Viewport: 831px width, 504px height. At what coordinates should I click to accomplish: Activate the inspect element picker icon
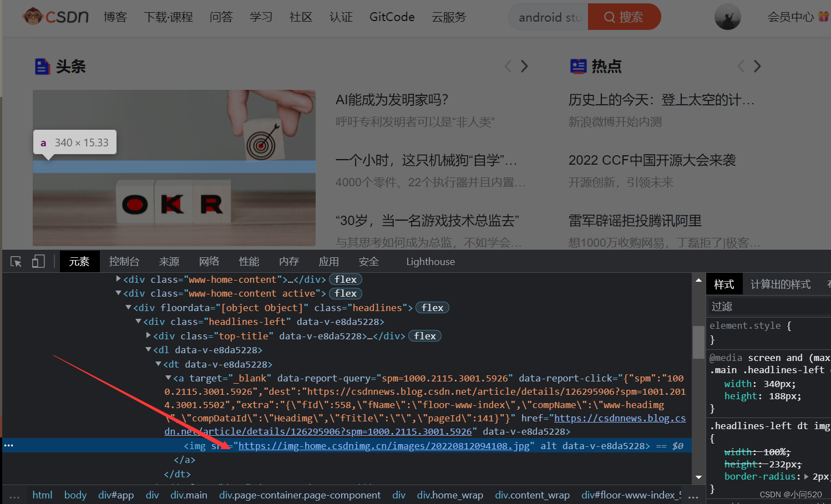(x=16, y=262)
